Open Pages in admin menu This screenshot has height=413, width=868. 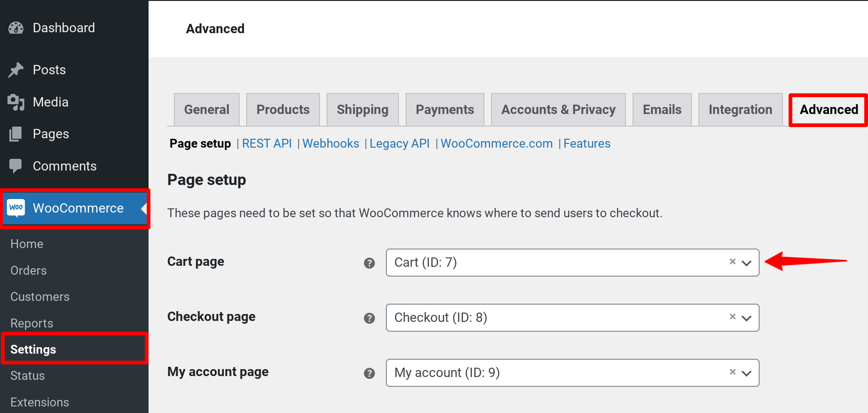tap(74, 134)
